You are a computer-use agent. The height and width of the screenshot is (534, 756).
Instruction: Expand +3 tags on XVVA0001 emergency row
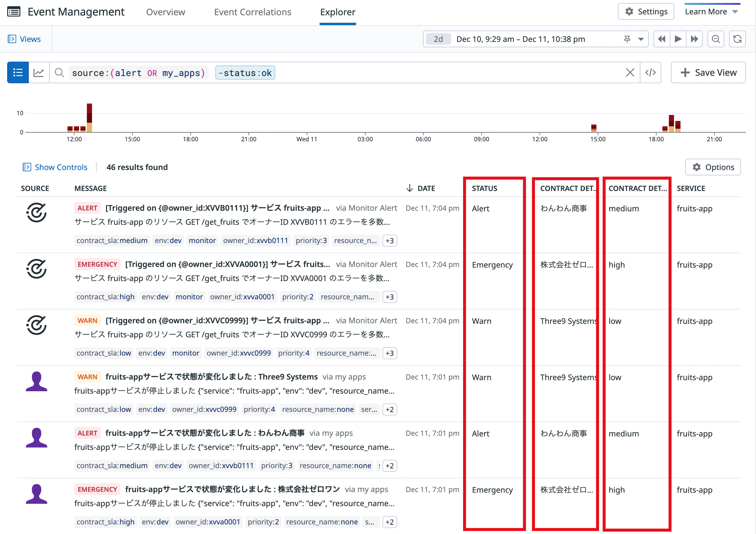click(x=389, y=297)
